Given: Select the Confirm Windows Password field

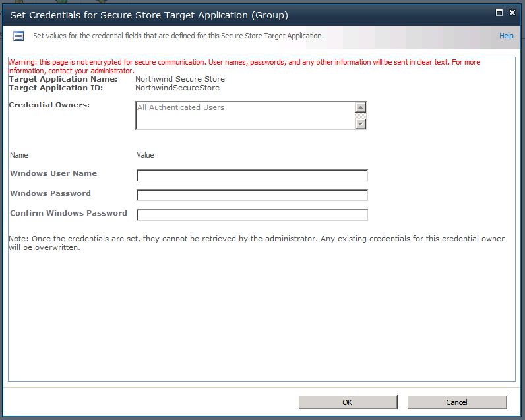Looking at the screenshot, I should [252, 215].
